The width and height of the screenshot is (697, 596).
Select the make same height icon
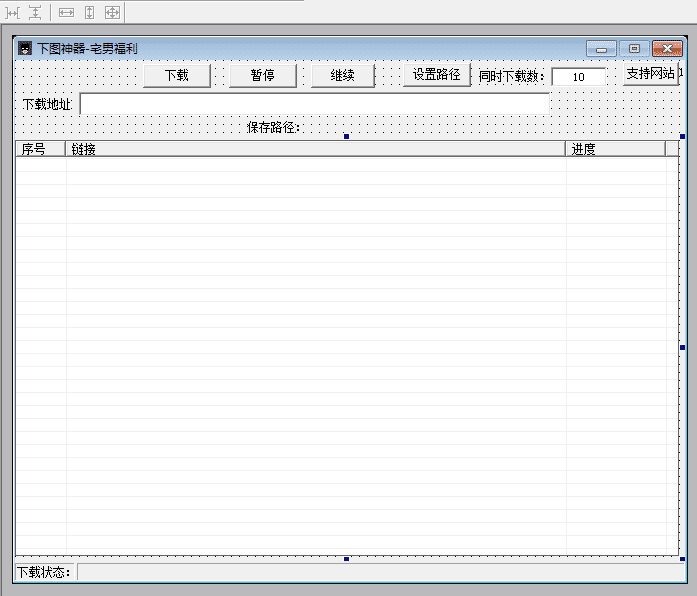tap(89, 12)
